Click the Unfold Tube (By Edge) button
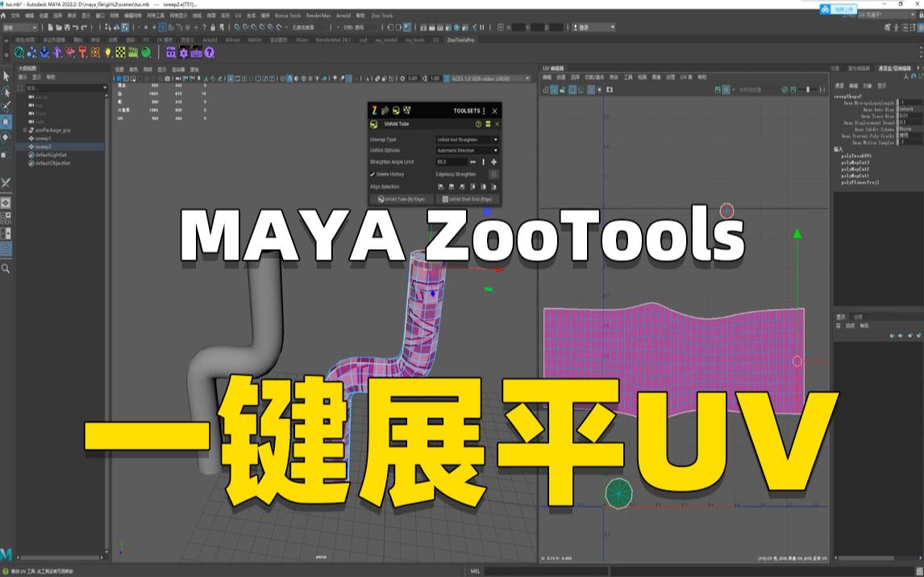 coord(402,197)
